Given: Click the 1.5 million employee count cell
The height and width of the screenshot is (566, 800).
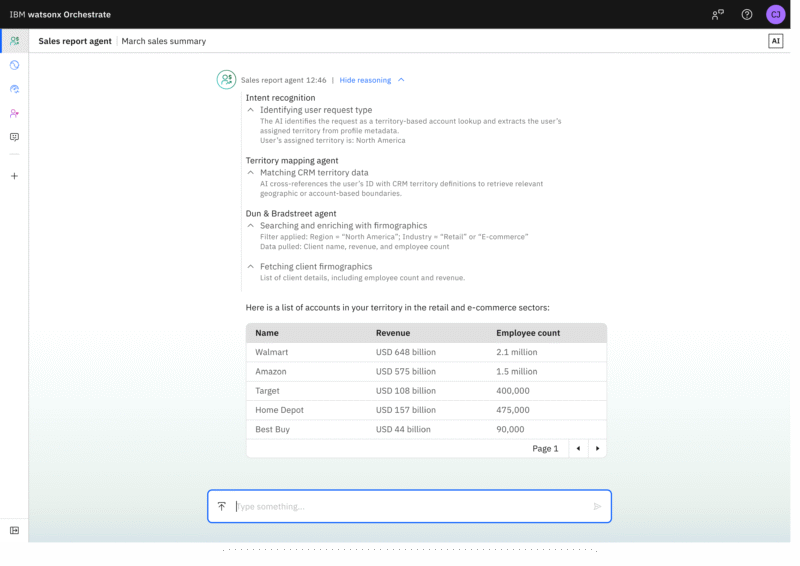Looking at the screenshot, I should [x=517, y=372].
